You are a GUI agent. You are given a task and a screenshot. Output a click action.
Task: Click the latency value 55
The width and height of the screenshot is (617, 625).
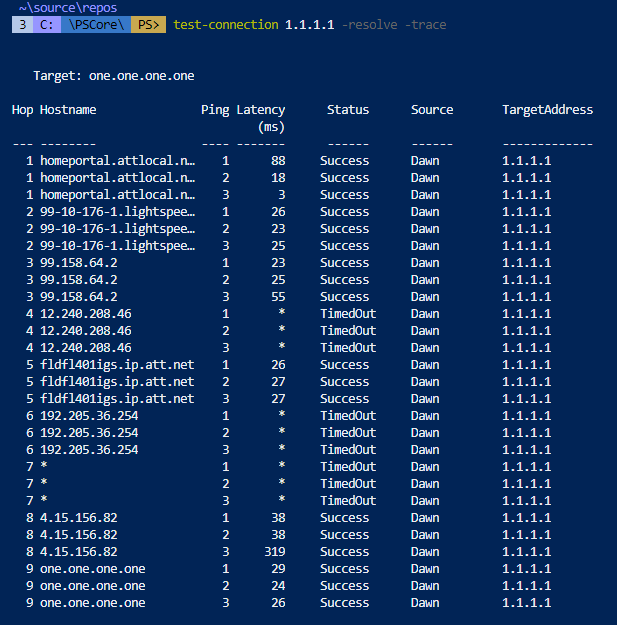tap(278, 297)
